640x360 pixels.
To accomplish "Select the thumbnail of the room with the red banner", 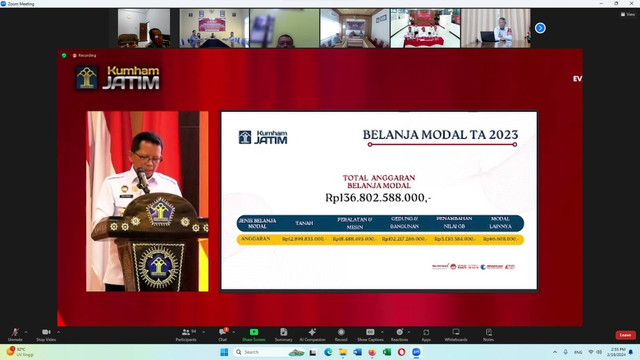I will pyautogui.click(x=214, y=28).
